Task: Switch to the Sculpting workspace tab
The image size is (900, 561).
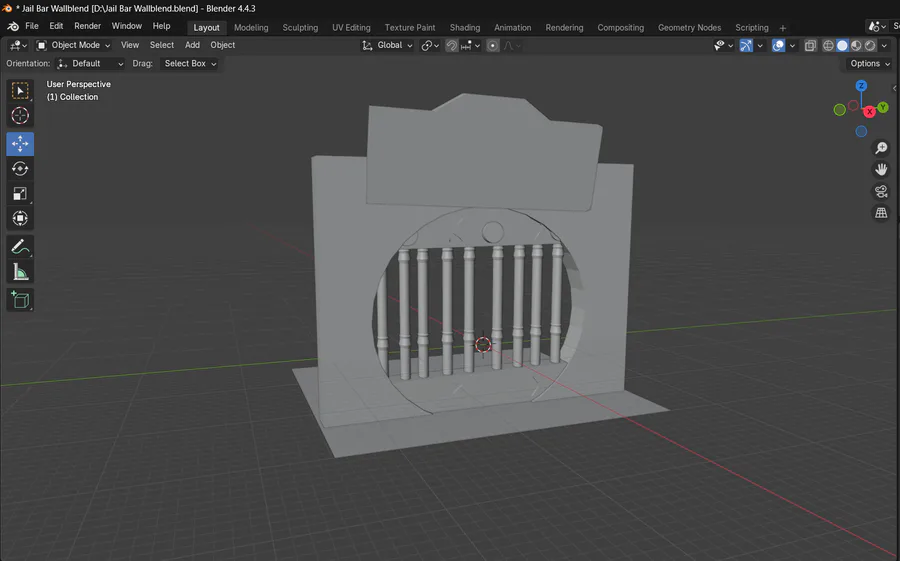Action: point(300,28)
